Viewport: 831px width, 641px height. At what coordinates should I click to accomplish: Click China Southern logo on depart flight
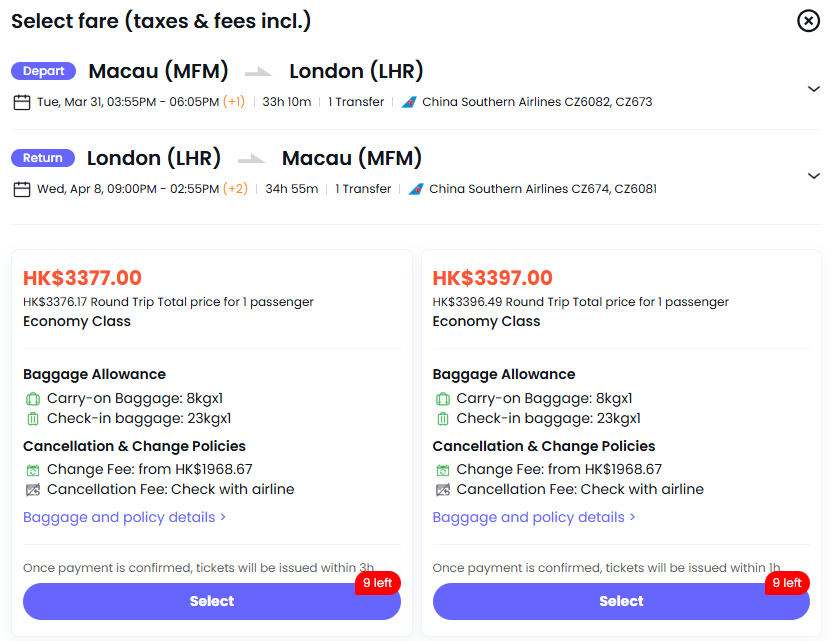click(408, 102)
